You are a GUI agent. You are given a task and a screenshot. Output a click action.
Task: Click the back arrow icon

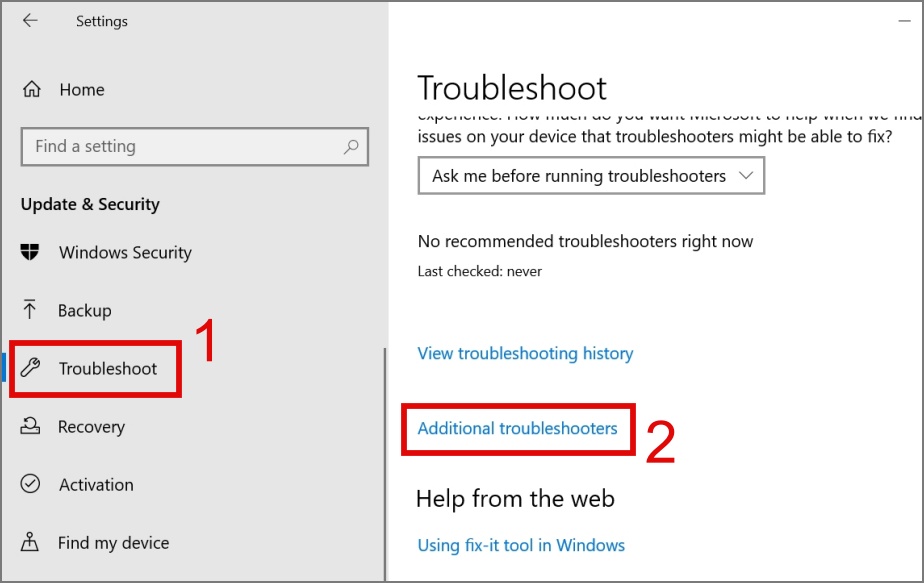[30, 21]
